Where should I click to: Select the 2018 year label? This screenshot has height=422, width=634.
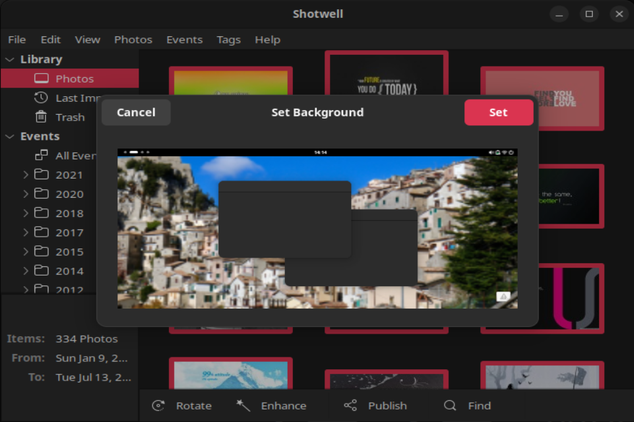(x=69, y=213)
